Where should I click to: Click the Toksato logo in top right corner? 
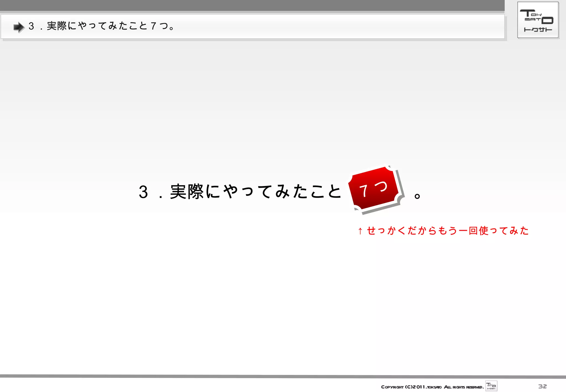point(538,20)
